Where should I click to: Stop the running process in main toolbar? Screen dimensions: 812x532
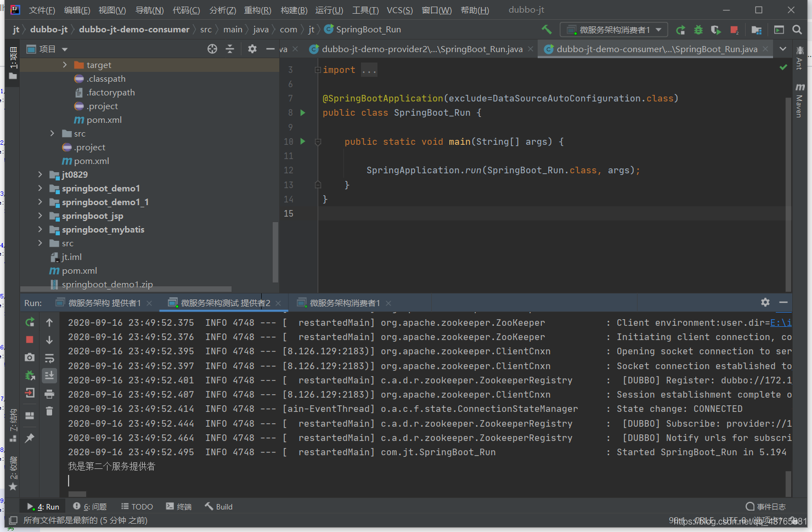(734, 30)
